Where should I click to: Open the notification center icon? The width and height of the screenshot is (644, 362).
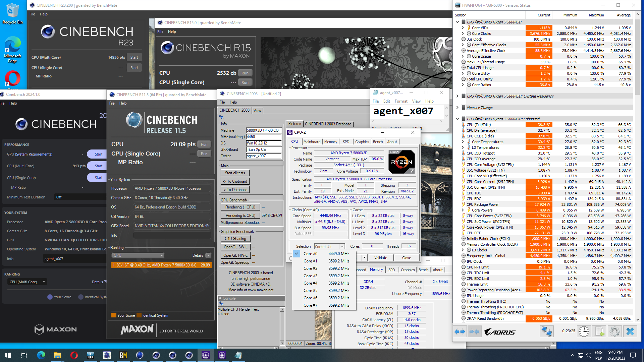tap(633, 355)
